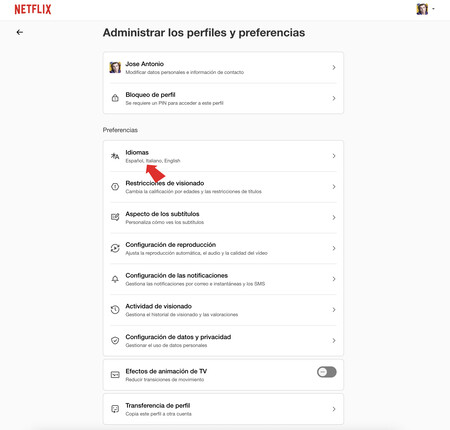Screen dimensions: 450x430
Task: Open Configuración de reproducción
Action: (x=223, y=248)
